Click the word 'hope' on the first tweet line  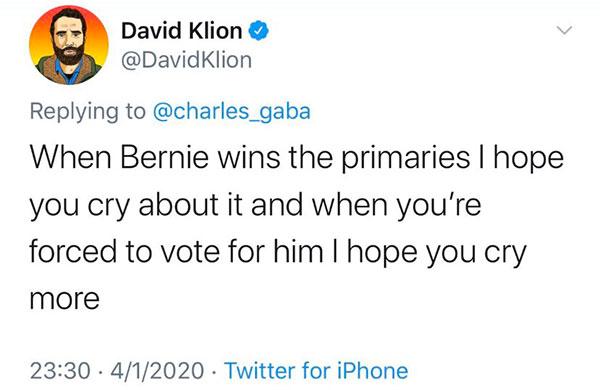pos(528,159)
